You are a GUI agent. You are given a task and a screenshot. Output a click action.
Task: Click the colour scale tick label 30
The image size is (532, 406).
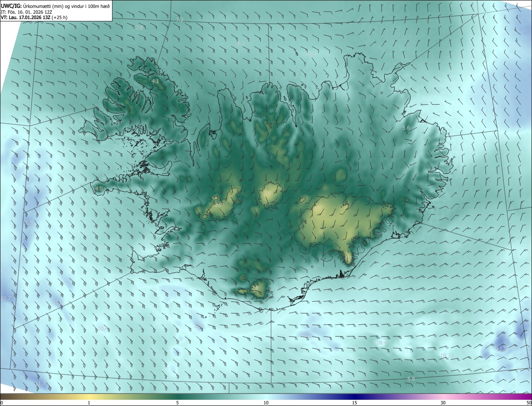coord(443,403)
